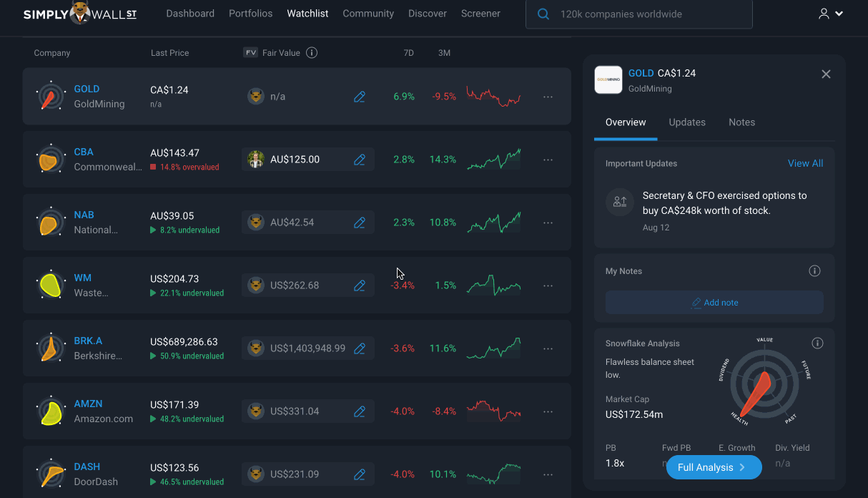Open the AMZN ticker link

coord(89,404)
